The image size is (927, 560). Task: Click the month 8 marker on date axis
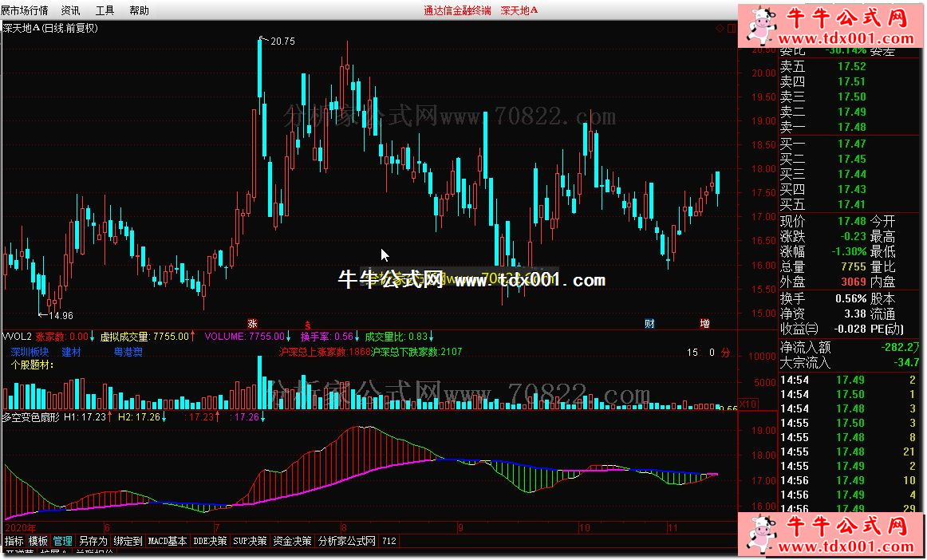344,528
